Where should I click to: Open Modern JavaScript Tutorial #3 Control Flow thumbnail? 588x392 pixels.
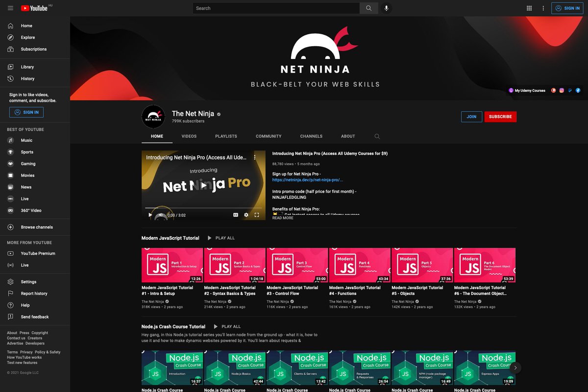297,265
